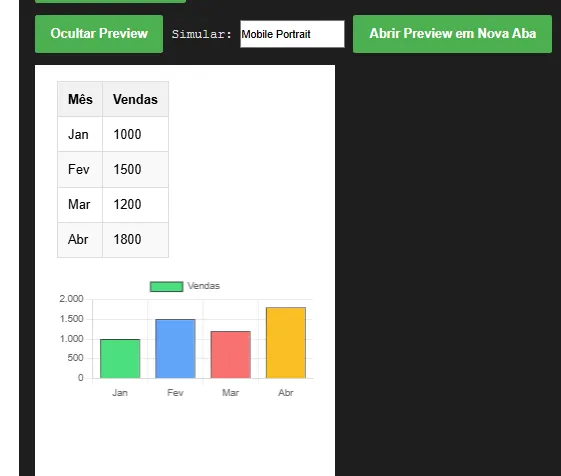Viewport: 561px width, 476px height.
Task: Click the Vendas table header
Action: click(135, 99)
